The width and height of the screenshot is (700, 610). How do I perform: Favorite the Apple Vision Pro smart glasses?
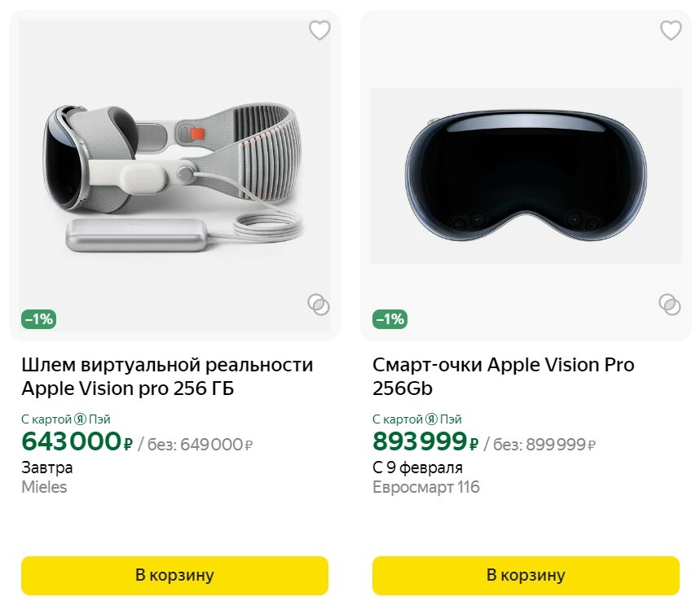tap(670, 31)
